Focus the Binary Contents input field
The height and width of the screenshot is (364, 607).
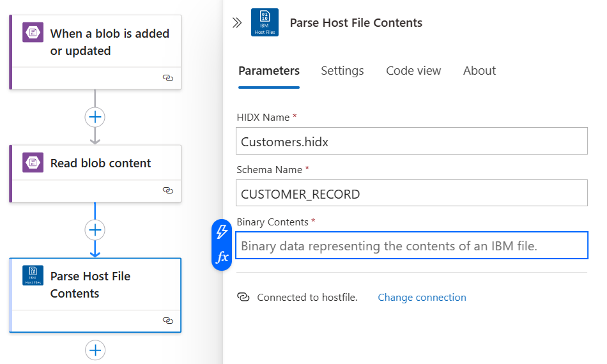point(411,246)
